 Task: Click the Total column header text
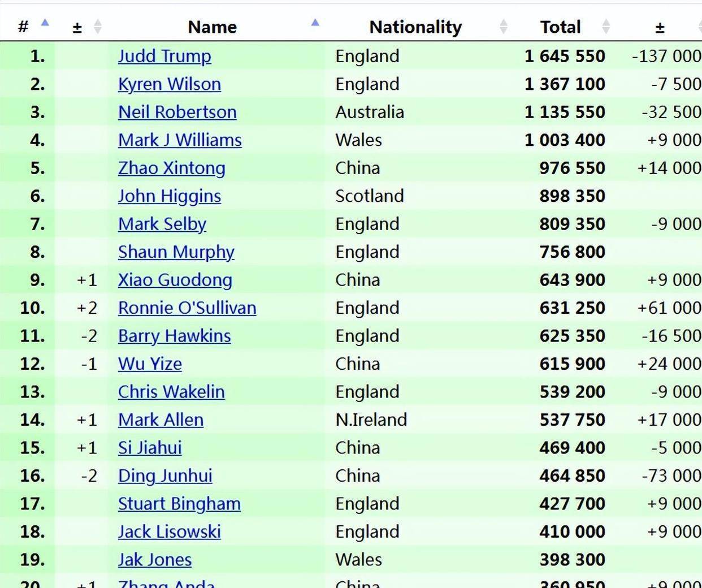coord(560,27)
